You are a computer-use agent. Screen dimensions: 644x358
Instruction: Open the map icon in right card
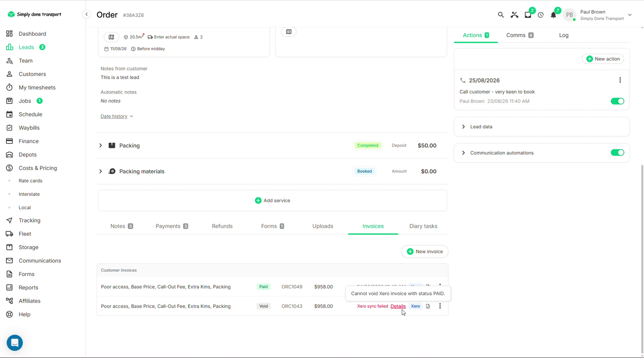point(289,32)
